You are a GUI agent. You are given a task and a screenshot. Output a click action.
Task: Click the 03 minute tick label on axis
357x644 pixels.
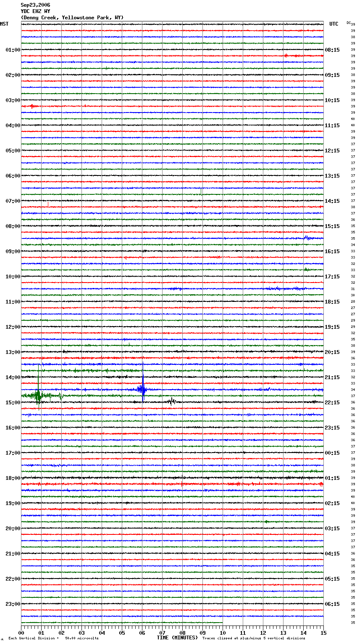81,633
